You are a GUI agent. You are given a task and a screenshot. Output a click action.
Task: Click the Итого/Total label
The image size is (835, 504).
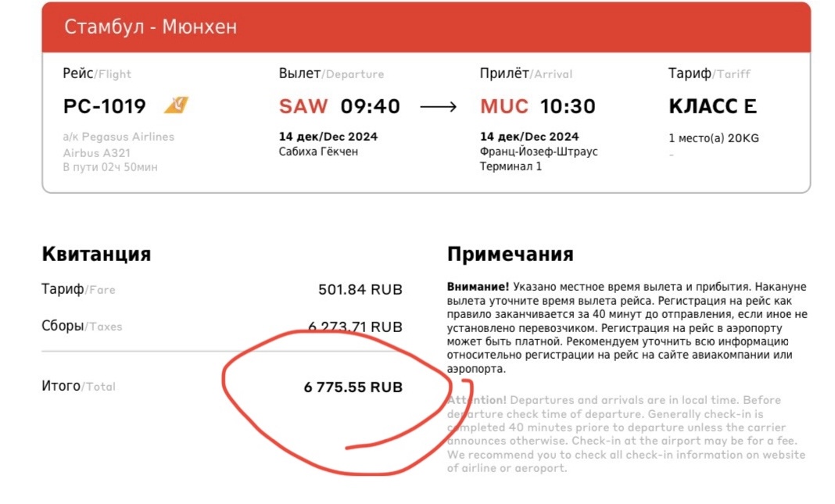(x=78, y=386)
